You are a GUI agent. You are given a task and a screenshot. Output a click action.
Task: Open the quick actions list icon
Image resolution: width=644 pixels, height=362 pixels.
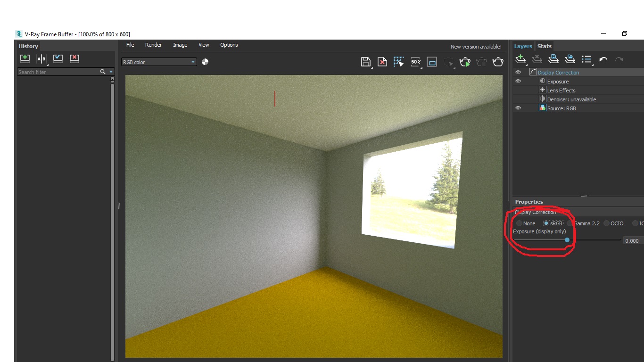point(587,59)
